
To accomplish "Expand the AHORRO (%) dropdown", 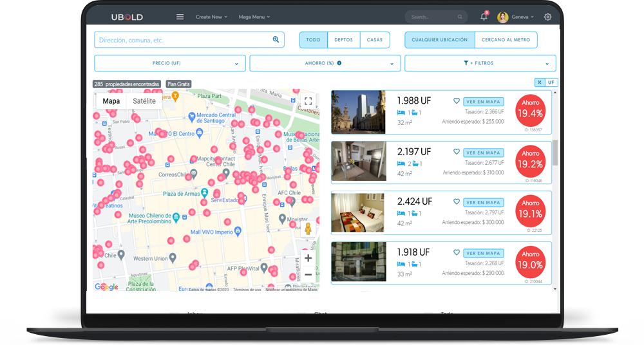I will (x=325, y=63).
